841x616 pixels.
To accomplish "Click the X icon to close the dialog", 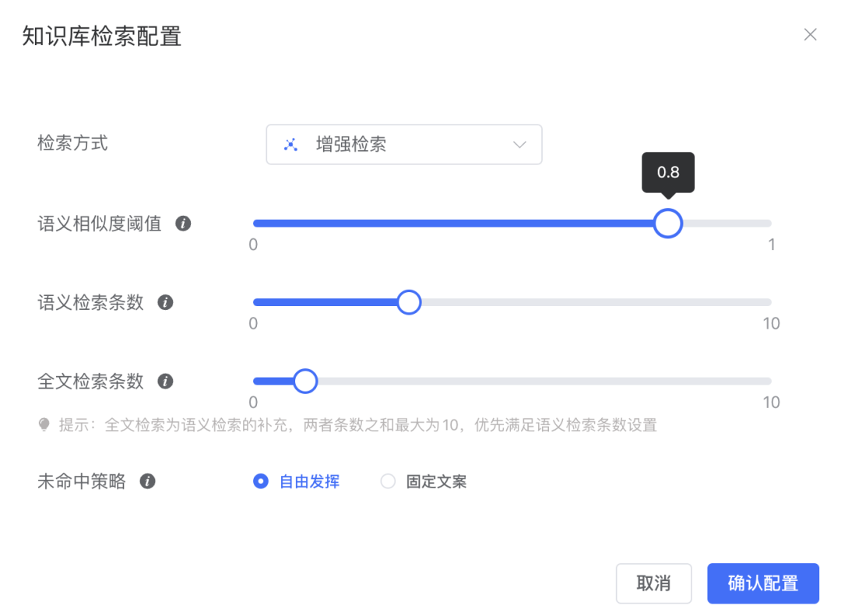I will point(810,34).
